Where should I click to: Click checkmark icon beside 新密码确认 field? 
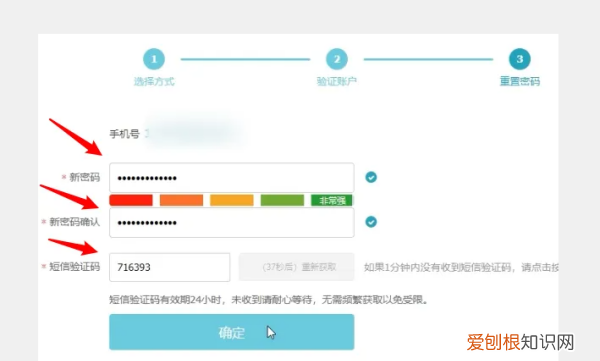point(371,222)
